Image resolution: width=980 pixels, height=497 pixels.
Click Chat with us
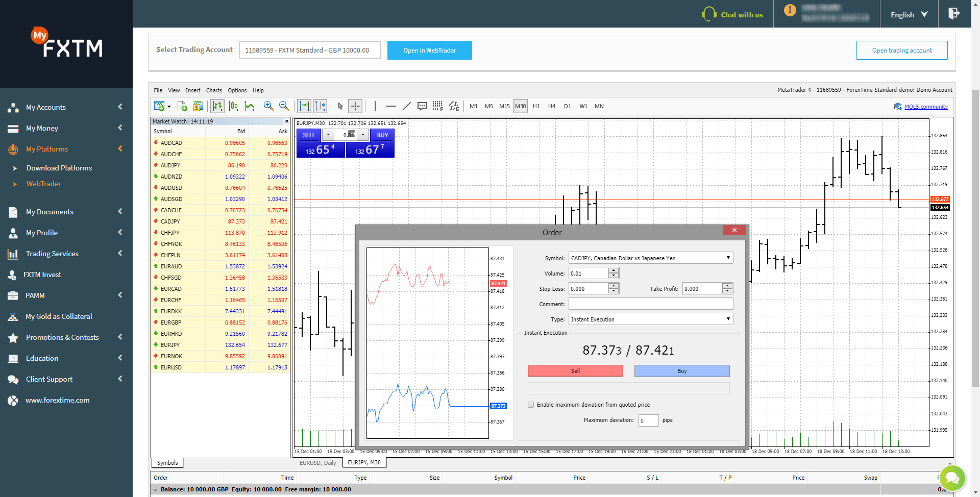[732, 15]
